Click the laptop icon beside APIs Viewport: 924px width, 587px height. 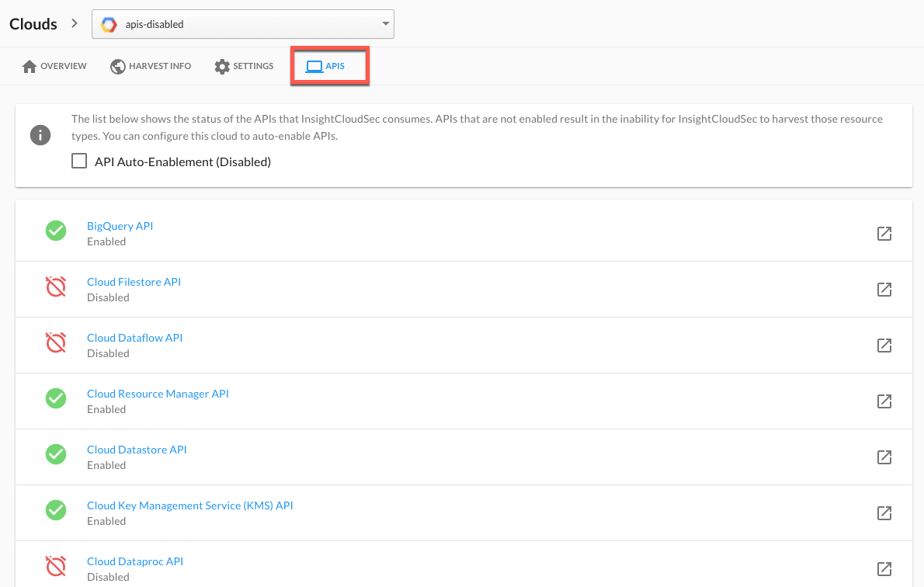314,67
